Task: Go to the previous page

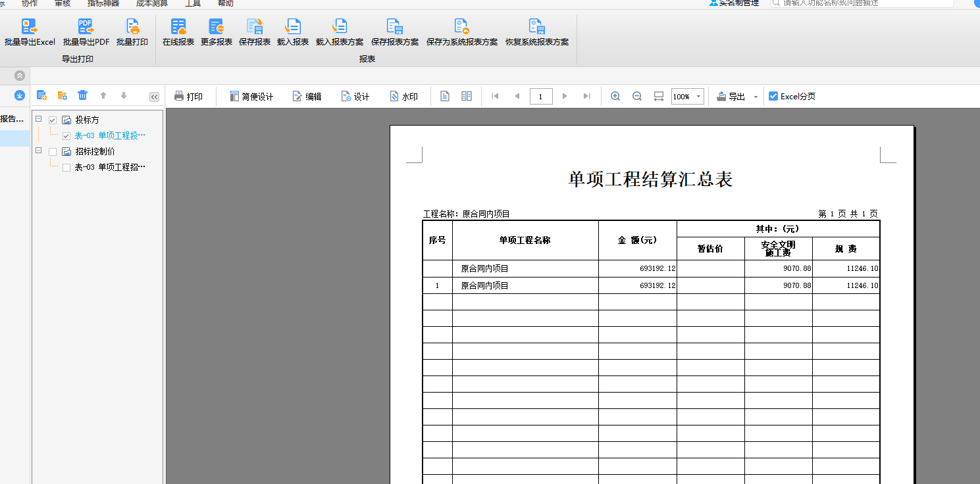Action: point(517,96)
